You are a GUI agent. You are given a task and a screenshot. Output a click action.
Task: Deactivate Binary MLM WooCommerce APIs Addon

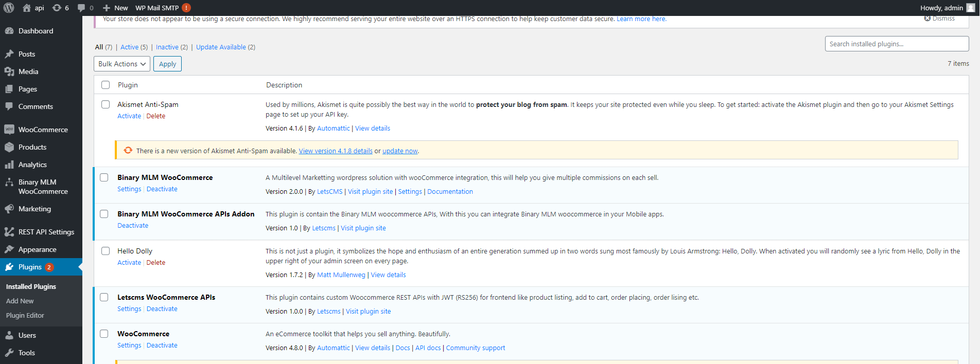point(133,226)
